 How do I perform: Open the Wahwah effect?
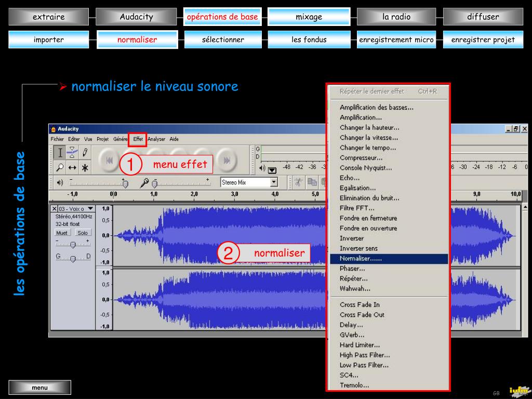pos(389,289)
